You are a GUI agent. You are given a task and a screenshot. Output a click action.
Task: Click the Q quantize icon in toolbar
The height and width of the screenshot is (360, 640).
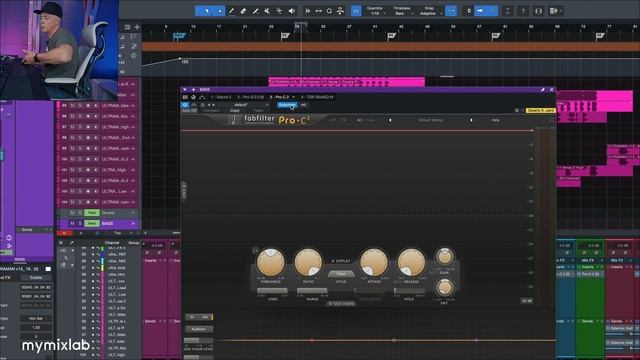tap(329, 11)
